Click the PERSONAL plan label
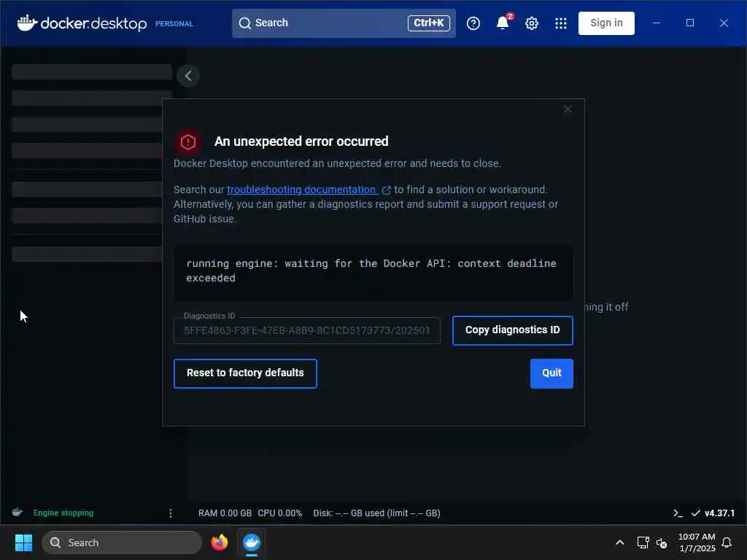 tap(174, 24)
